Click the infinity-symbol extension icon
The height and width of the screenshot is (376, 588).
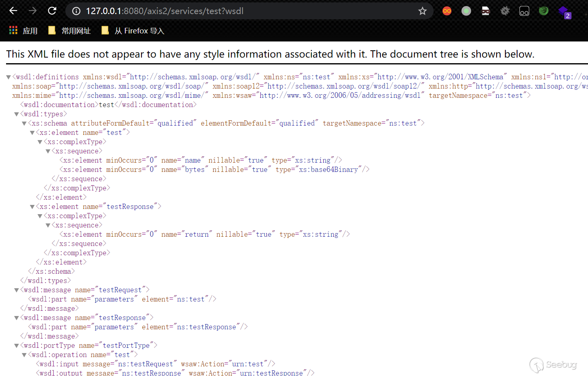447,11
